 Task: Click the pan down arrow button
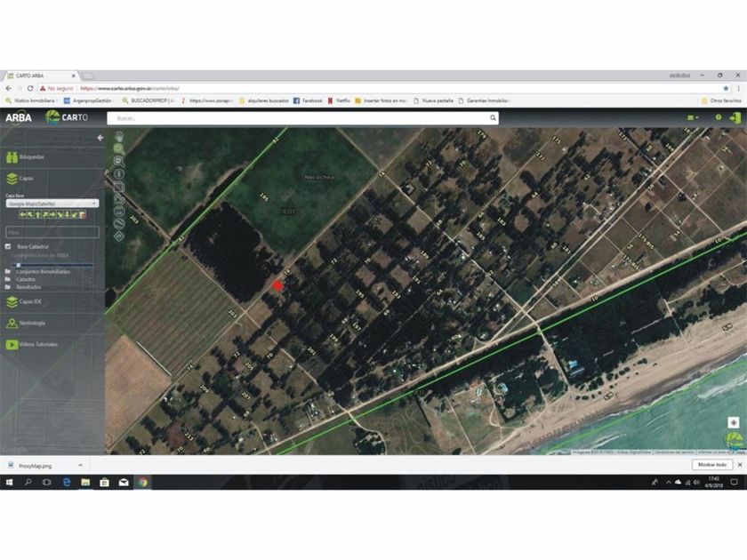click(x=68, y=215)
